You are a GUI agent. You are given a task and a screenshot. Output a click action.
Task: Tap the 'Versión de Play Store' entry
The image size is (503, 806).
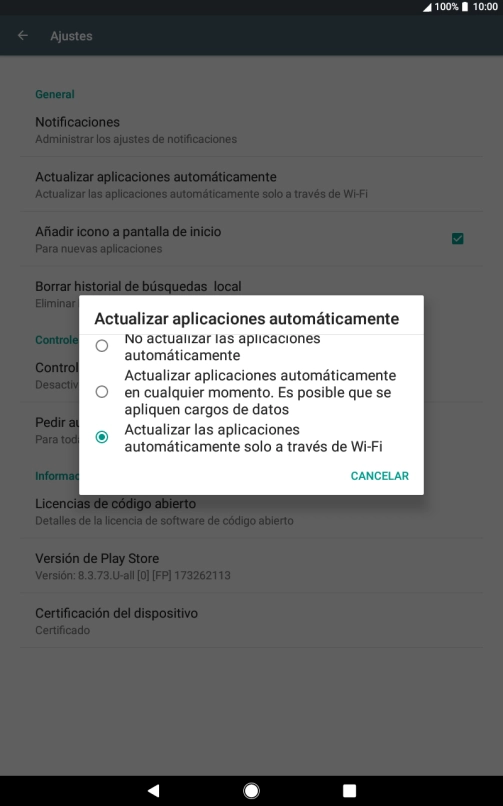tap(251, 566)
